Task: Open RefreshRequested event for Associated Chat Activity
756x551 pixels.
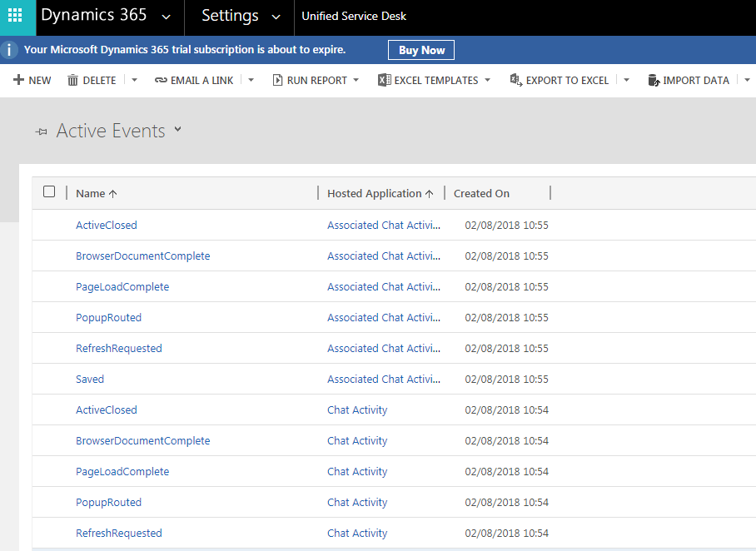Action: (x=118, y=349)
